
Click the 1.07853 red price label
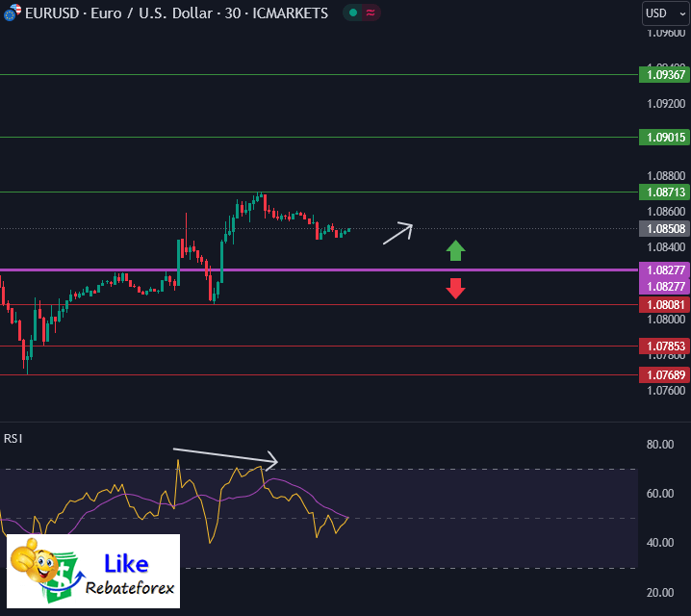(x=663, y=346)
